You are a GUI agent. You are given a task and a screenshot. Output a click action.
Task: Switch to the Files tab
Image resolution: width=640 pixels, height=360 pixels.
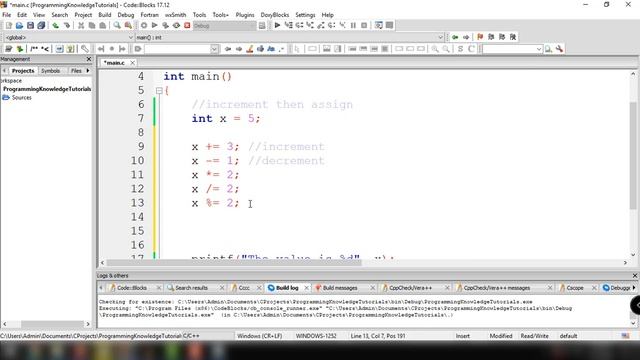76,71
